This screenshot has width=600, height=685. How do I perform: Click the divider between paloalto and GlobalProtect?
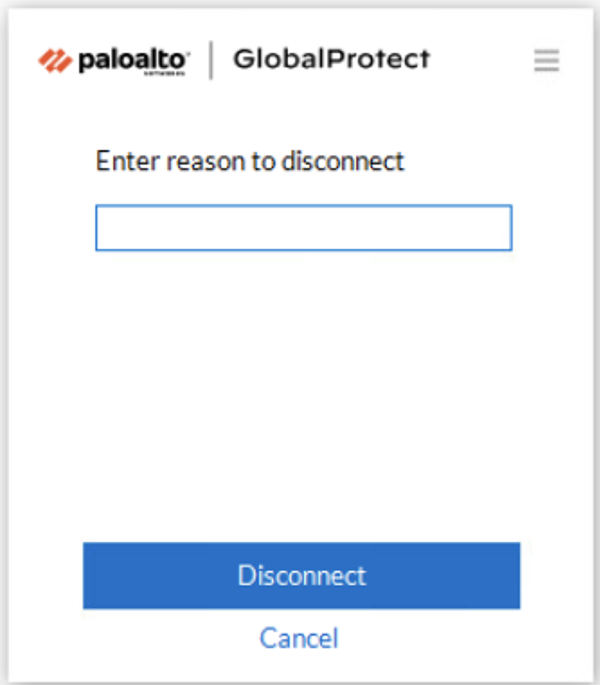tap(211, 60)
